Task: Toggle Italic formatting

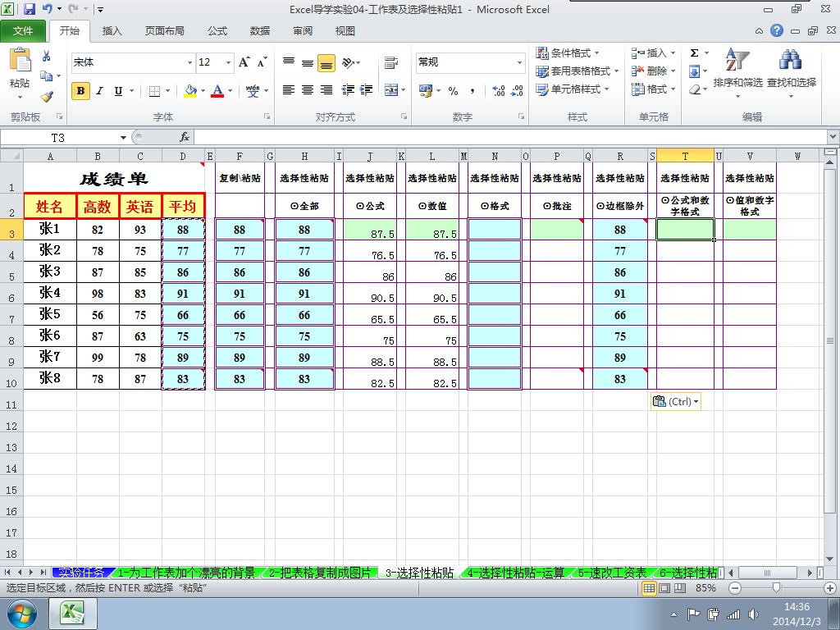Action: pos(99,91)
